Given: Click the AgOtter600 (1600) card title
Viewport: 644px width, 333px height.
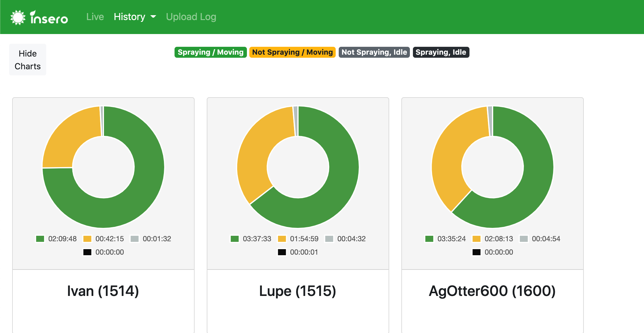Looking at the screenshot, I should pyautogui.click(x=492, y=291).
